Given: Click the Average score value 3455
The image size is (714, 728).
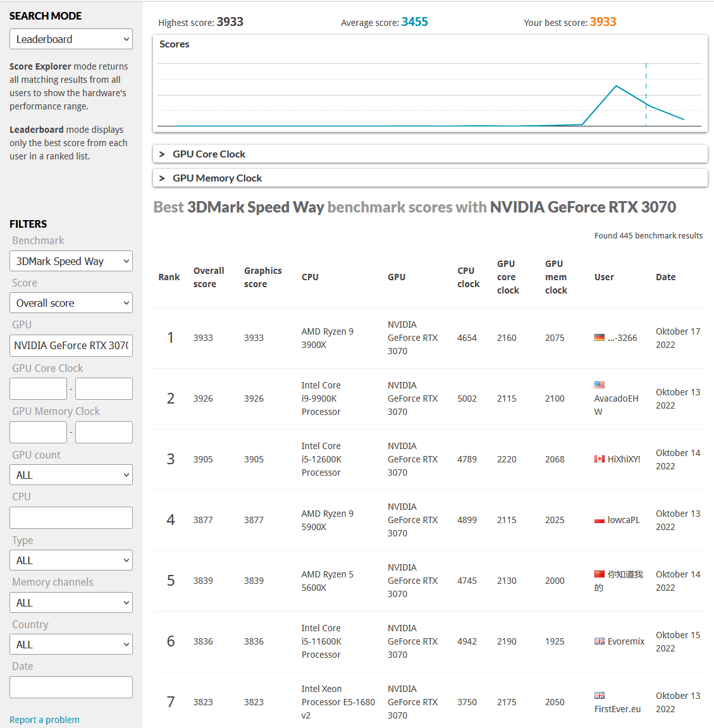Looking at the screenshot, I should tap(415, 22).
